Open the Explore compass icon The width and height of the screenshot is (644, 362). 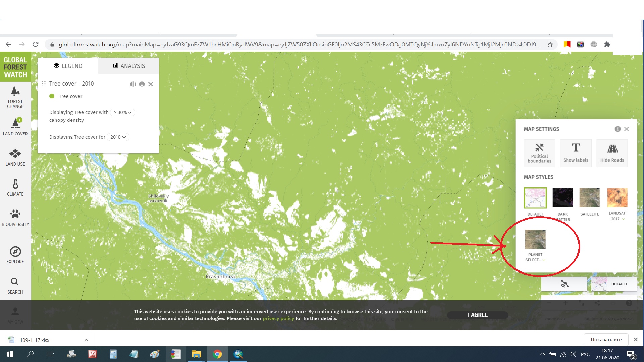click(x=15, y=255)
